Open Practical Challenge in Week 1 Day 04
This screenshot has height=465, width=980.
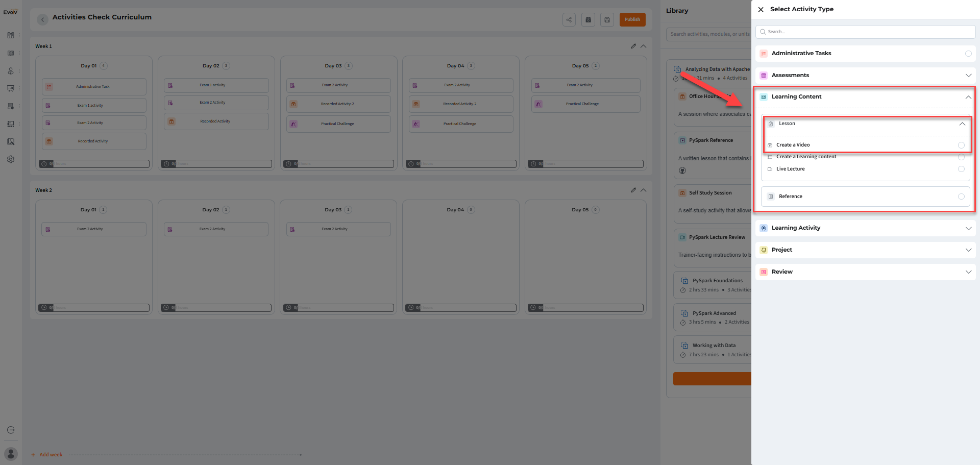pyautogui.click(x=461, y=124)
